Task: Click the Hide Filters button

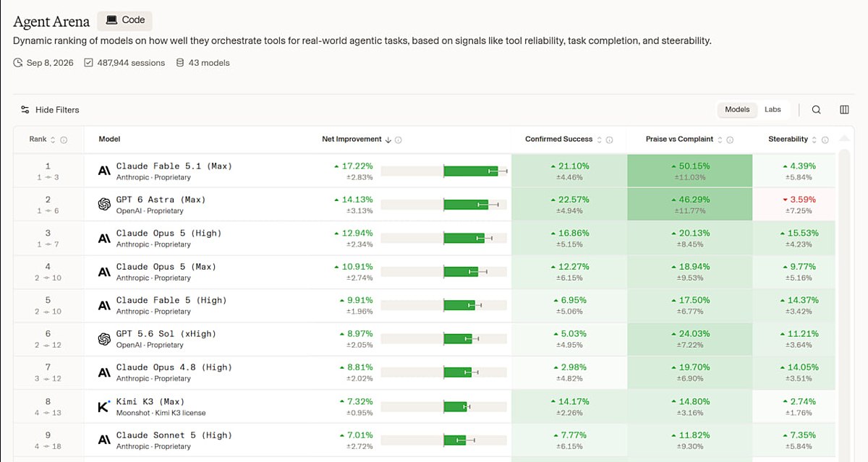Action: tap(50, 110)
